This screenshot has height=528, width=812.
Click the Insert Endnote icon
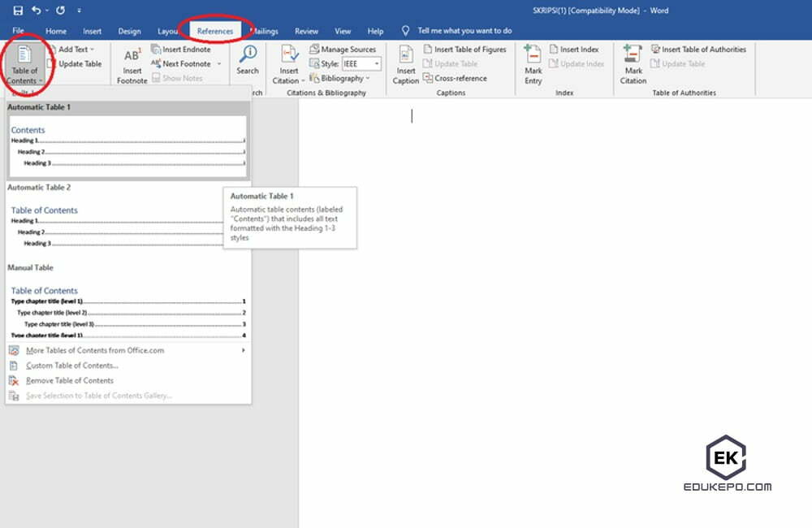click(180, 49)
